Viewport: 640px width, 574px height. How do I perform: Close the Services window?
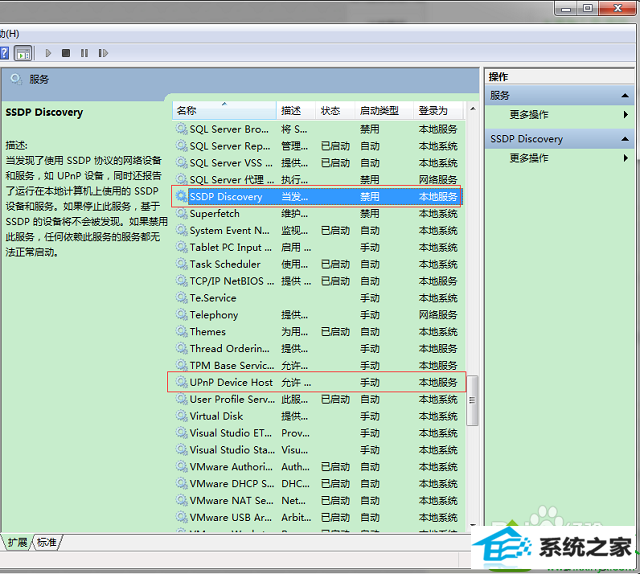[x=617, y=8]
